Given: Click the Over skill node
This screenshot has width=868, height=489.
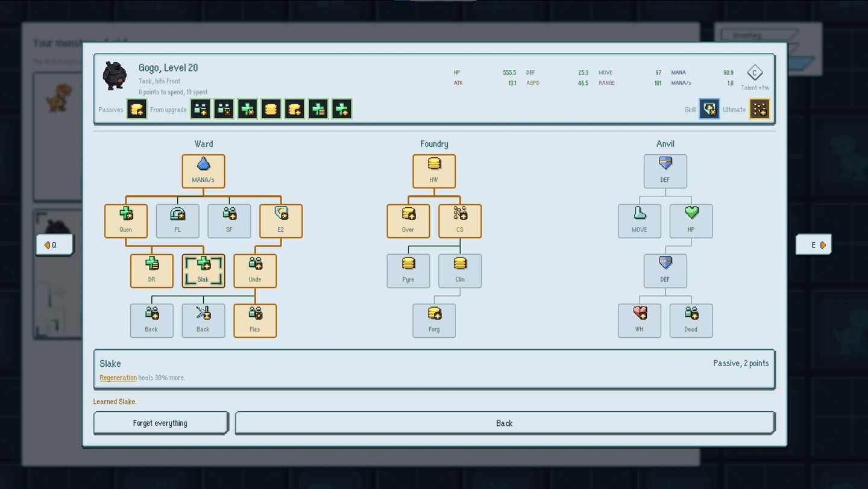Looking at the screenshot, I should coord(408,221).
